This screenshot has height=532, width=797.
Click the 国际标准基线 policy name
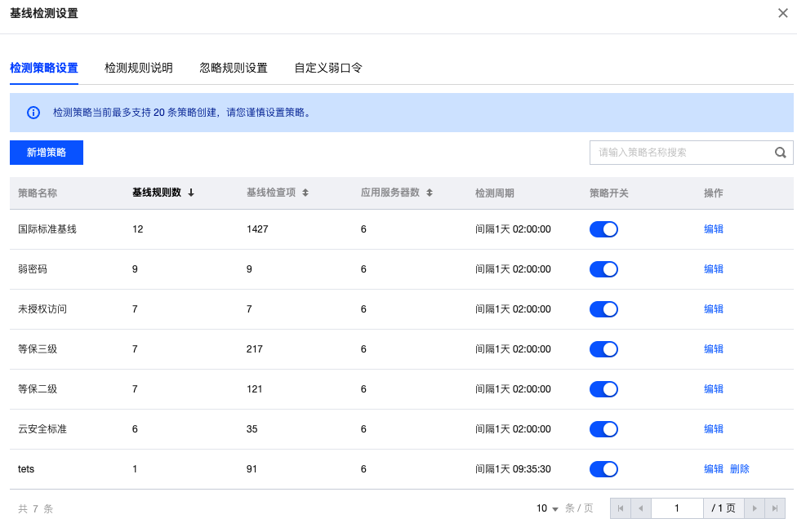[47, 229]
